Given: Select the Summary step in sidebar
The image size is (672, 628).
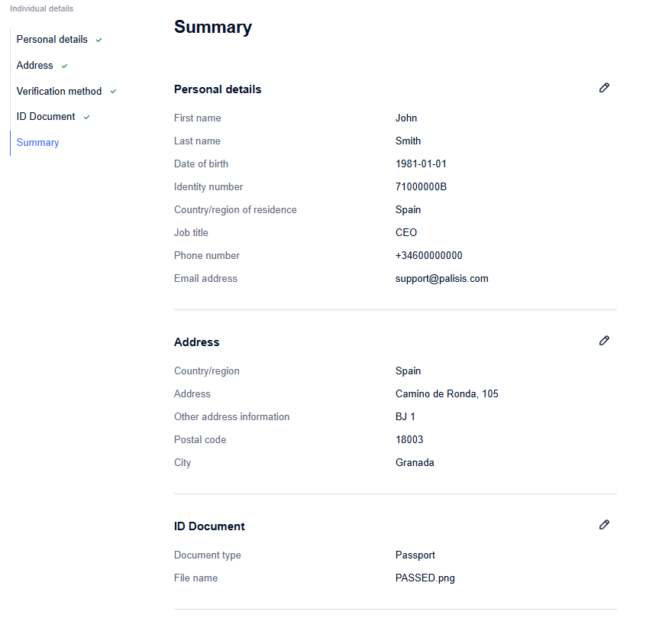Looking at the screenshot, I should click(x=37, y=143).
